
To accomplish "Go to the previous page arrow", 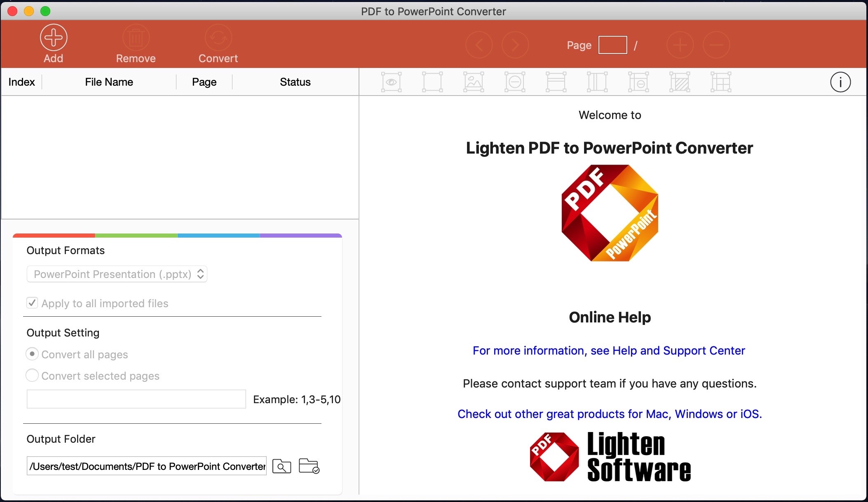I will (x=479, y=44).
